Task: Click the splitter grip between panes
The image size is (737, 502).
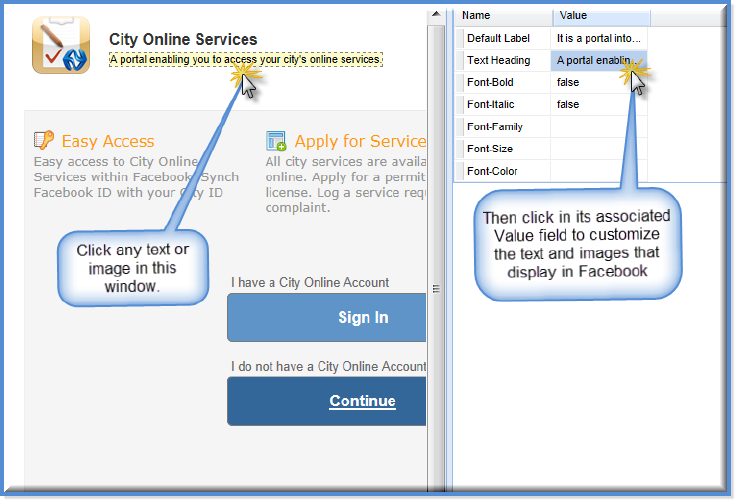Action: tap(436, 289)
